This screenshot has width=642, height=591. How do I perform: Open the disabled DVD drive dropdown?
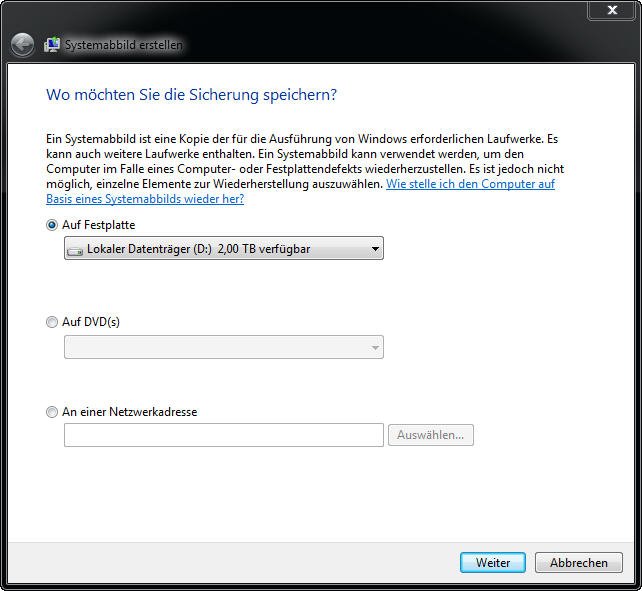click(x=224, y=347)
